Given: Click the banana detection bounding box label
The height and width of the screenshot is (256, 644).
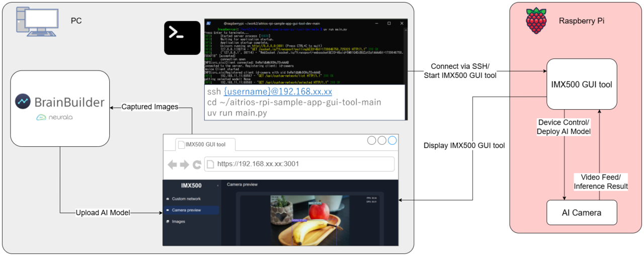Looking at the screenshot, I should (x=299, y=220).
